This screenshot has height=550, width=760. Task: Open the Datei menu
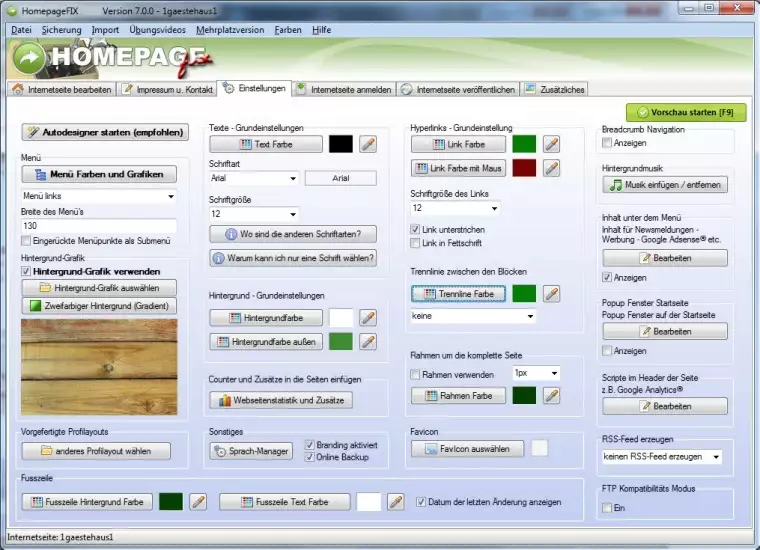21,30
